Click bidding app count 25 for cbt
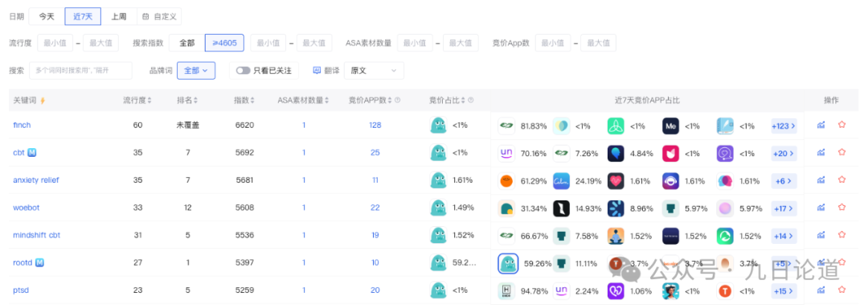This screenshot has height=305, width=868. coord(375,152)
